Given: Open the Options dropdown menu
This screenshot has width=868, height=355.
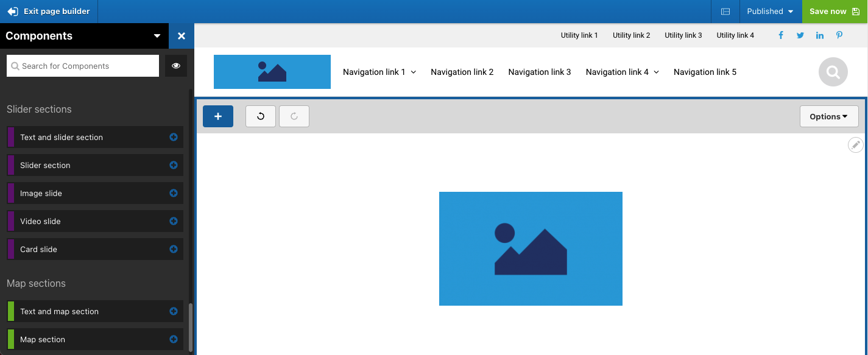Looking at the screenshot, I should click(828, 116).
